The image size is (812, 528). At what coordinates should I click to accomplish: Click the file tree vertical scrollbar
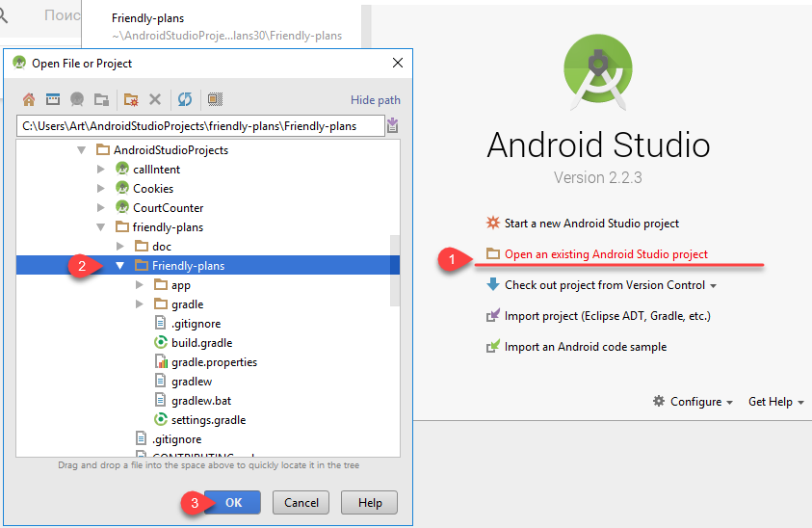tap(395, 270)
